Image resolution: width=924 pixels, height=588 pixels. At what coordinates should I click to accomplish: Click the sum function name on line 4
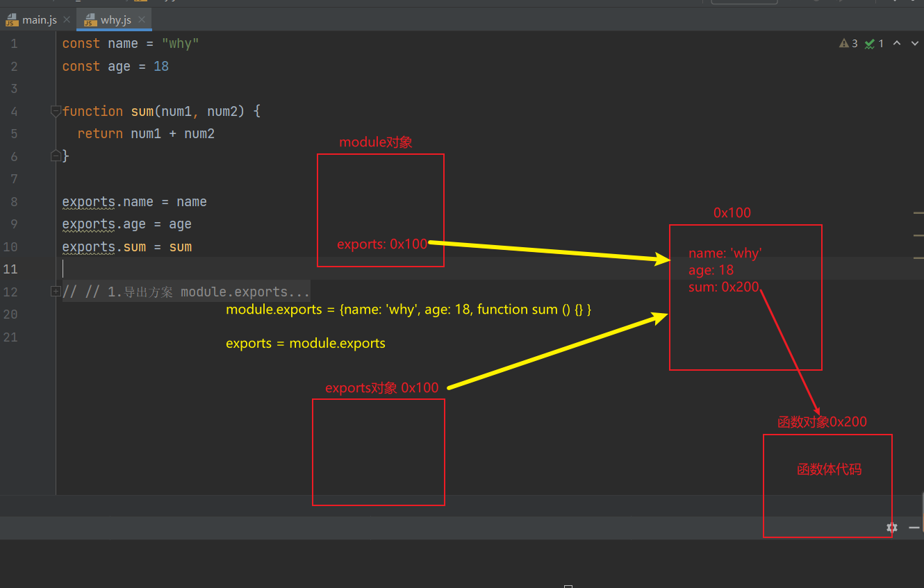pyautogui.click(x=142, y=111)
